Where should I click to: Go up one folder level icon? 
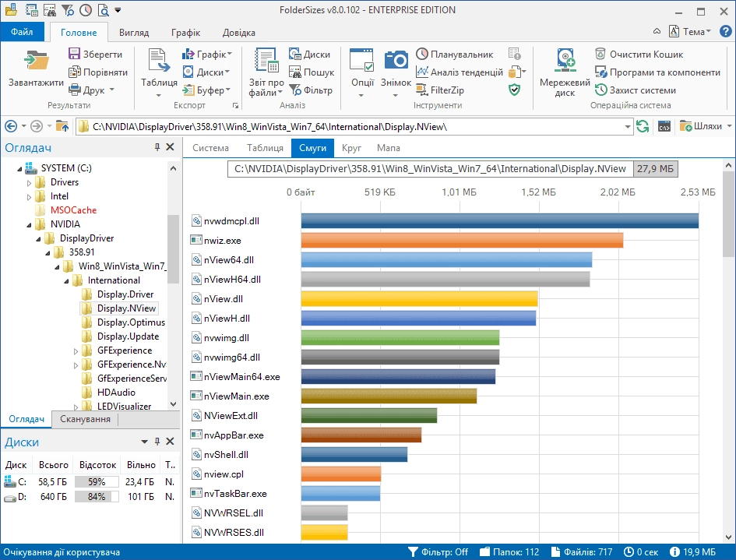click(x=62, y=126)
